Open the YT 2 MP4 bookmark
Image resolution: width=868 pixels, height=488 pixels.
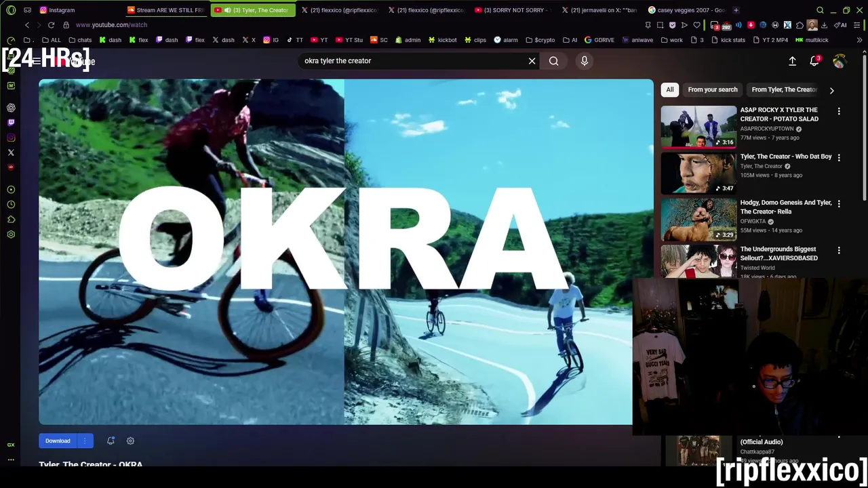[771, 40]
